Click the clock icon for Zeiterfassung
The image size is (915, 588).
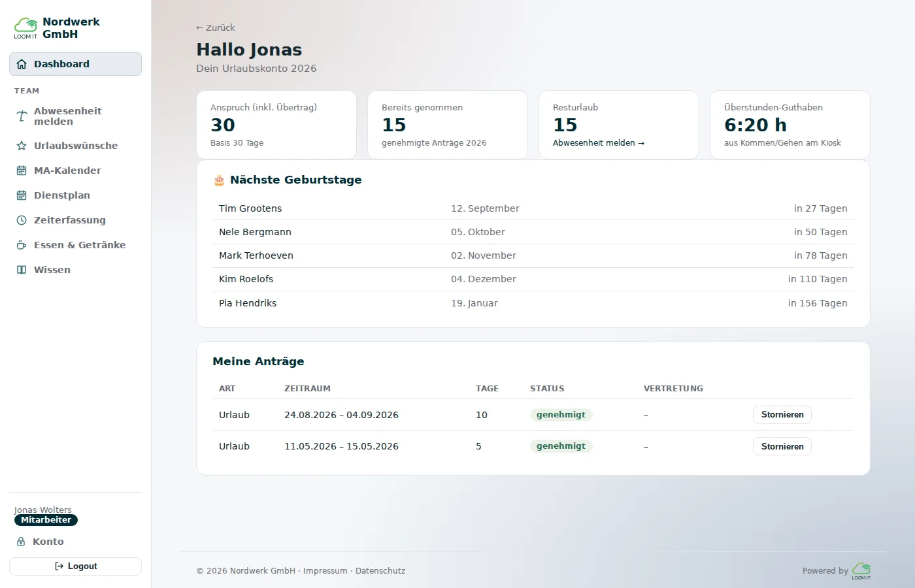pyautogui.click(x=22, y=220)
